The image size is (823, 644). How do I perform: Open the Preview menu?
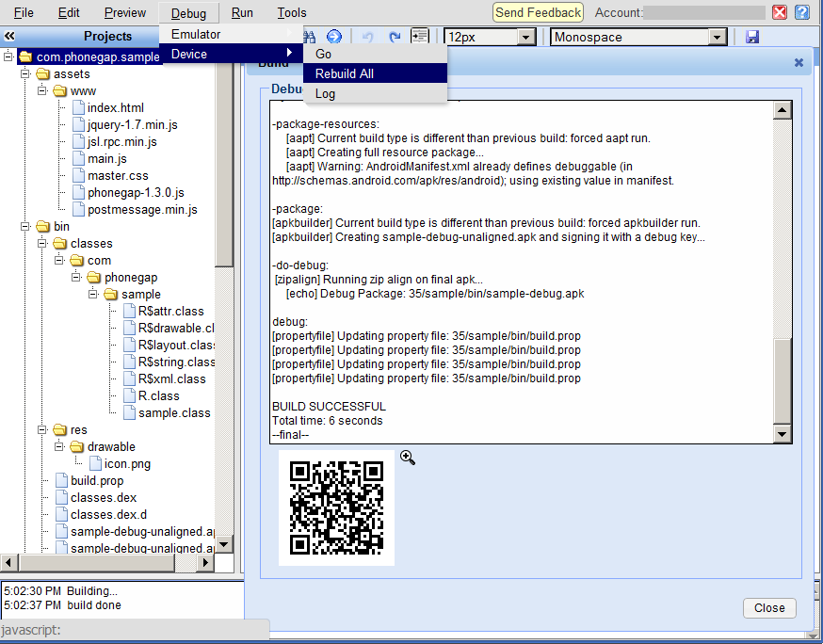click(125, 12)
